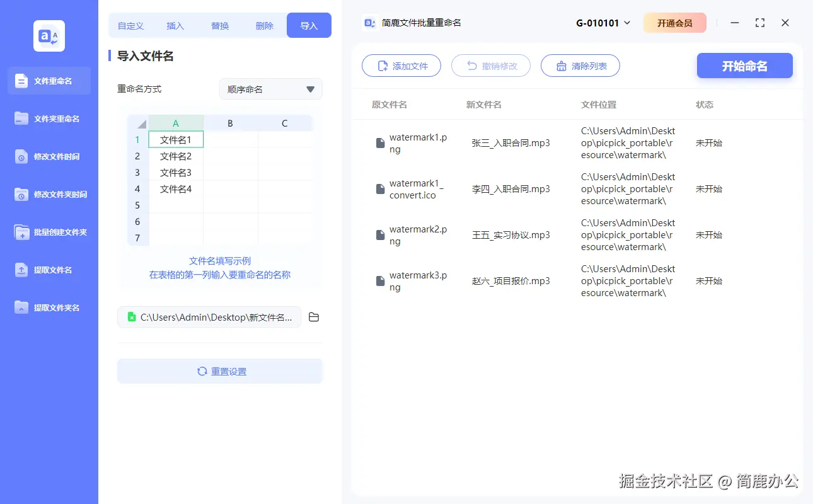Screen dimensions: 813x504
Task: Maximize the application window
Action: 760,23
